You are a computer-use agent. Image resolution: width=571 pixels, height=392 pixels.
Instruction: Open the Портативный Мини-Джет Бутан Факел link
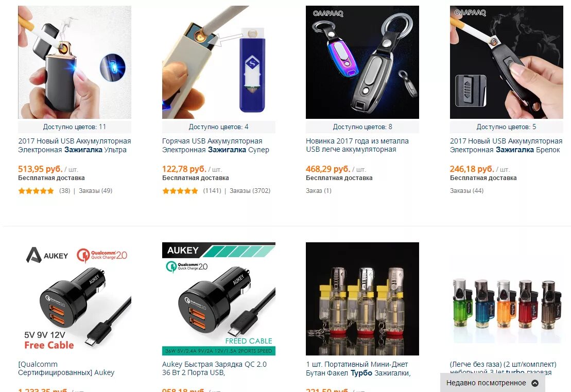[x=358, y=368]
